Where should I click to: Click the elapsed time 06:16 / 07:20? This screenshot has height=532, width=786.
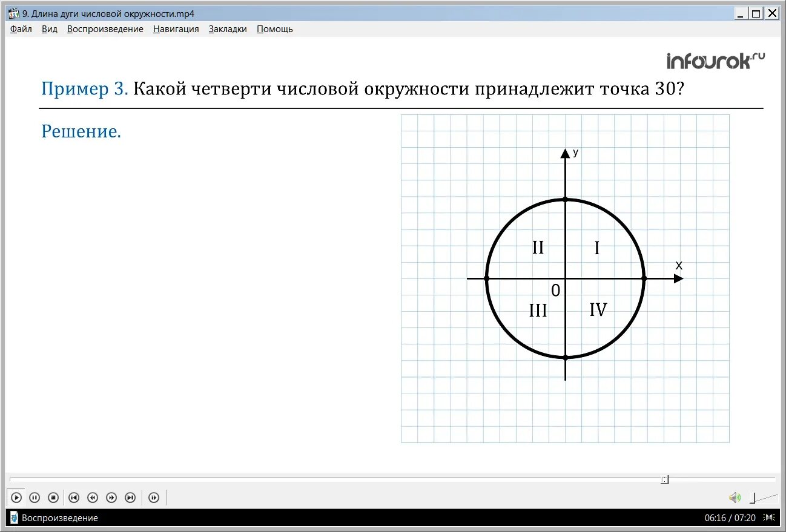click(x=730, y=517)
